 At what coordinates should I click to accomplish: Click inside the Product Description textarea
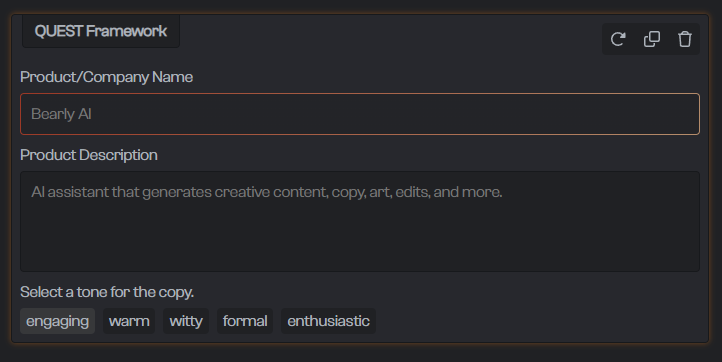click(x=360, y=222)
